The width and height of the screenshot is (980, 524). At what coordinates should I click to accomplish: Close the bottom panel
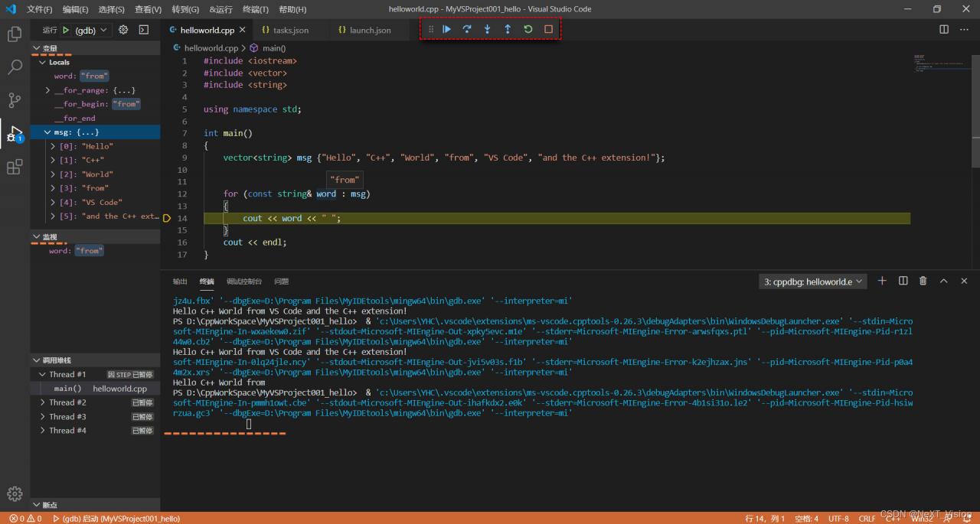pos(964,281)
